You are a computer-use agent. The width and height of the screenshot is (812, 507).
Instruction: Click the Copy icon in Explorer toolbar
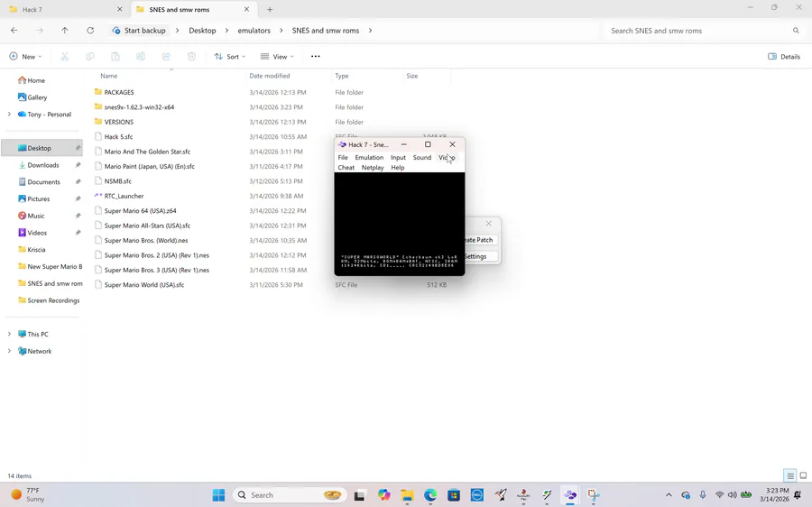(x=90, y=57)
